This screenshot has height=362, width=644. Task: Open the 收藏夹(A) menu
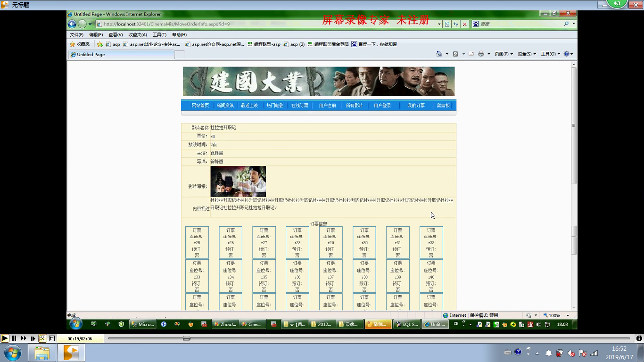(138, 35)
